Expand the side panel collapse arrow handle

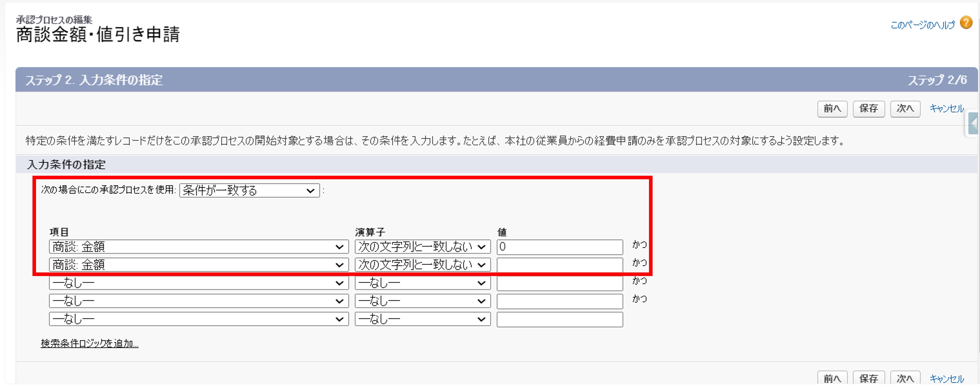click(x=973, y=123)
